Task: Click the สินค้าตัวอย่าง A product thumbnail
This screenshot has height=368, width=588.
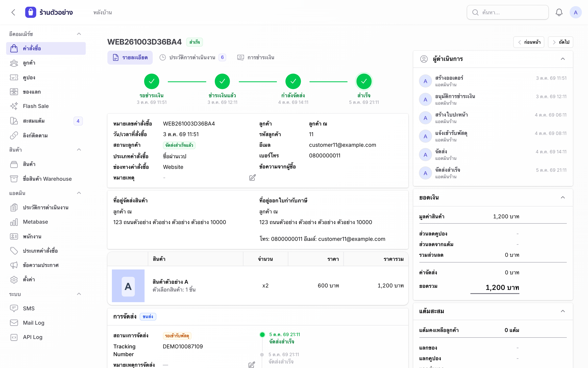Action: tap(128, 286)
